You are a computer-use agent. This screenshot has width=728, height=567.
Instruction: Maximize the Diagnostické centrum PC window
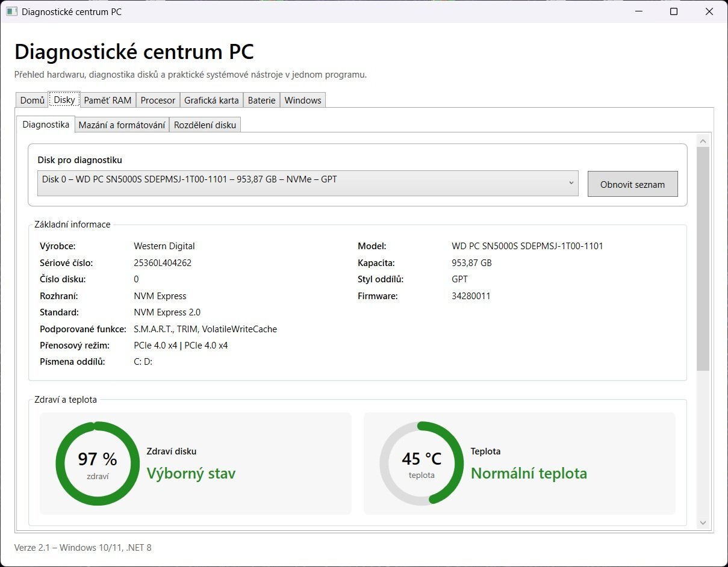pyautogui.click(x=674, y=11)
